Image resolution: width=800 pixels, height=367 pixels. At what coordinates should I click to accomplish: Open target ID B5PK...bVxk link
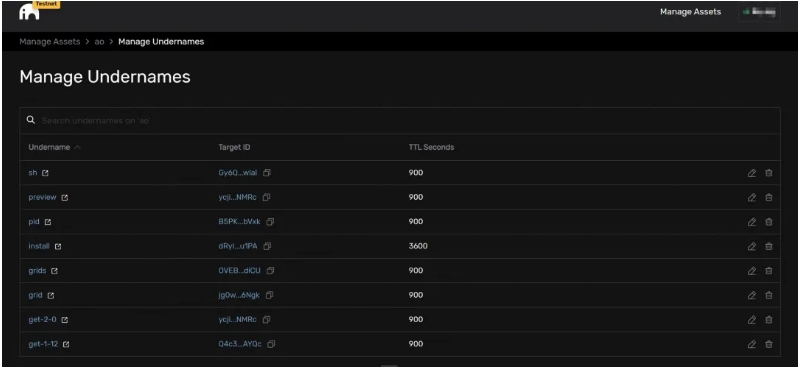click(239, 222)
